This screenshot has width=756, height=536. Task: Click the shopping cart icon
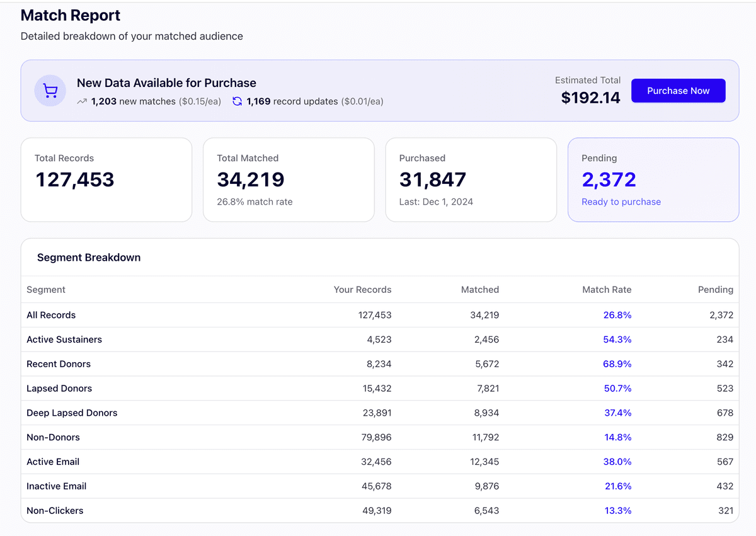point(50,91)
